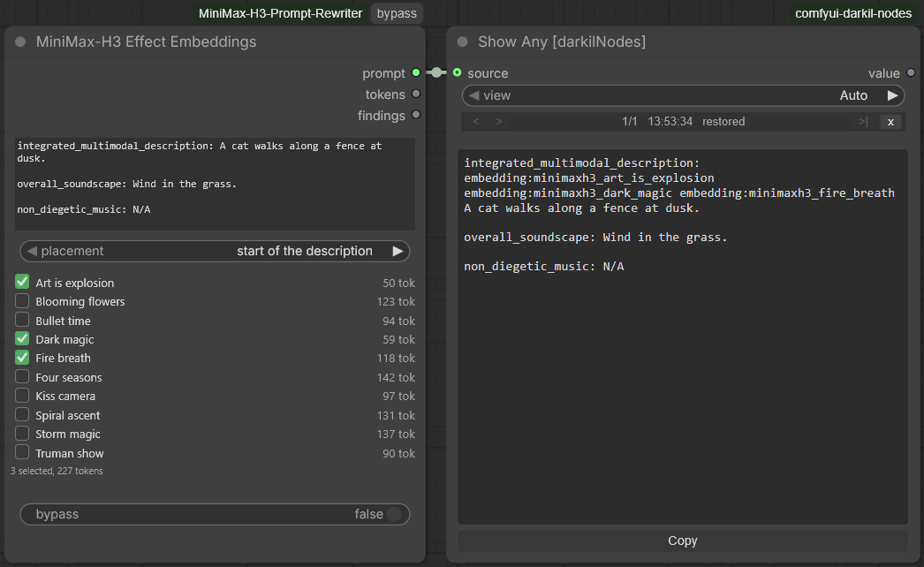Click the collapse dot on MiniMax-H3 Effect Embeddings node

coord(20,42)
